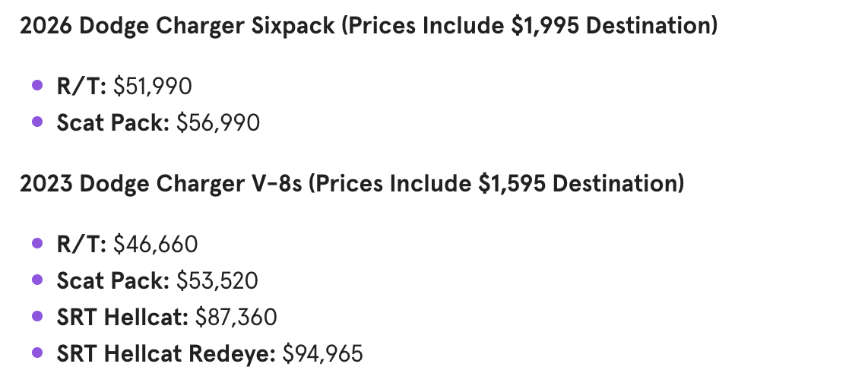Select the SRT Hellcat: label
This screenshot has height=389, width=868.
point(122,317)
